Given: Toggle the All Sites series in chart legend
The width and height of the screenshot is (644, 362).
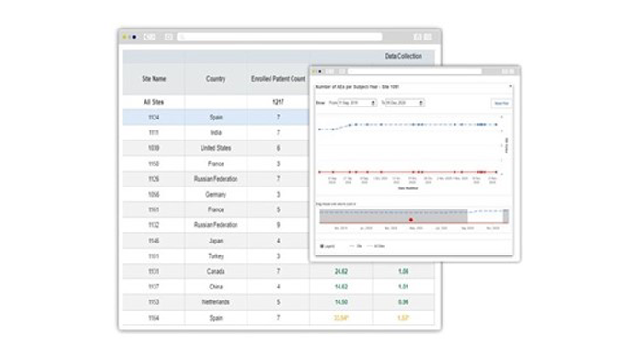Looking at the screenshot, I should [x=375, y=246].
